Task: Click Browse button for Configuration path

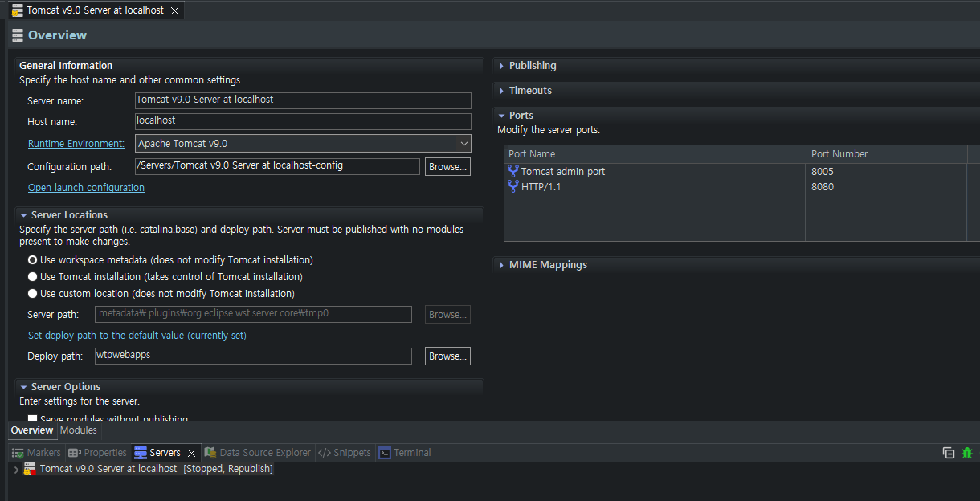Action: coord(447,167)
